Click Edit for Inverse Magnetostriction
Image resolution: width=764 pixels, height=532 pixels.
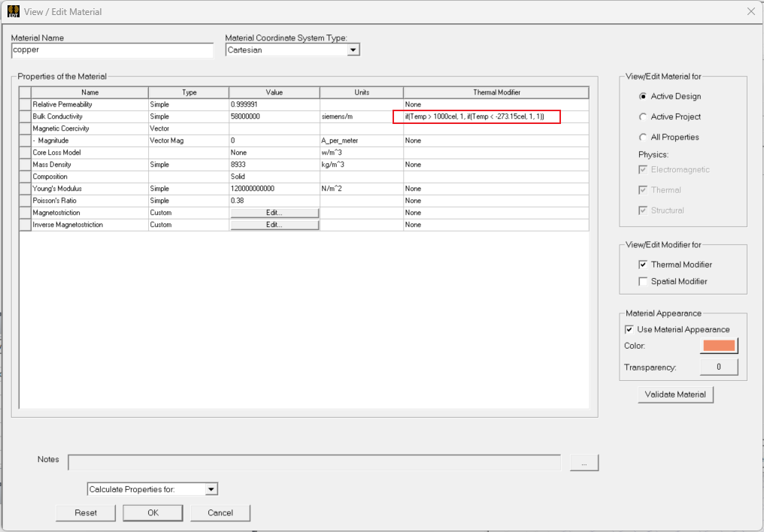tap(274, 225)
